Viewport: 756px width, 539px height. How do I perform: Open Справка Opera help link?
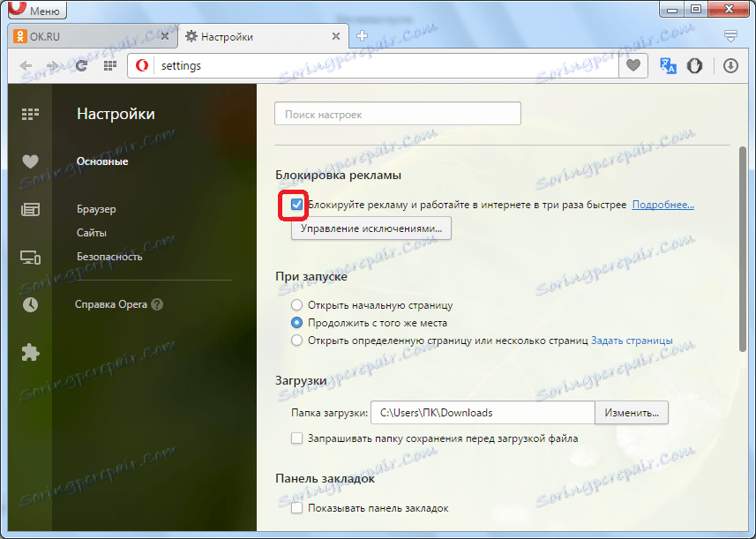point(111,304)
